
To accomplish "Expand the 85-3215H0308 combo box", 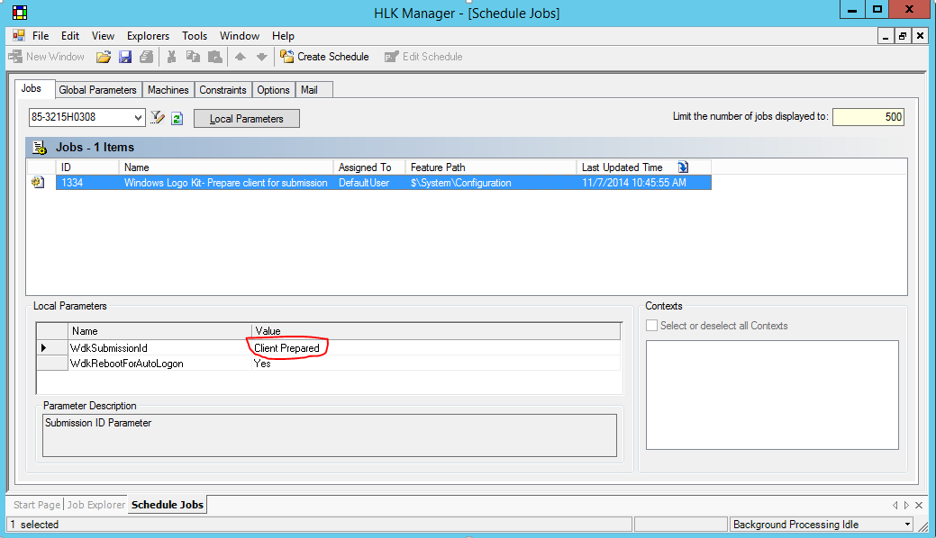I will click(138, 118).
